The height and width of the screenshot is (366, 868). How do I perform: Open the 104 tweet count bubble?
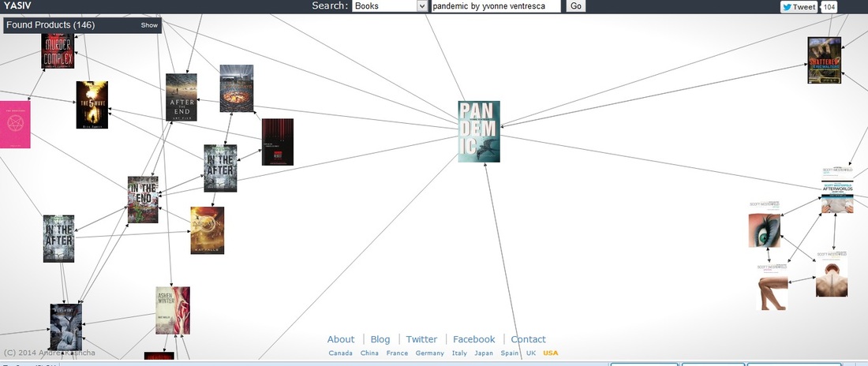pyautogui.click(x=829, y=6)
